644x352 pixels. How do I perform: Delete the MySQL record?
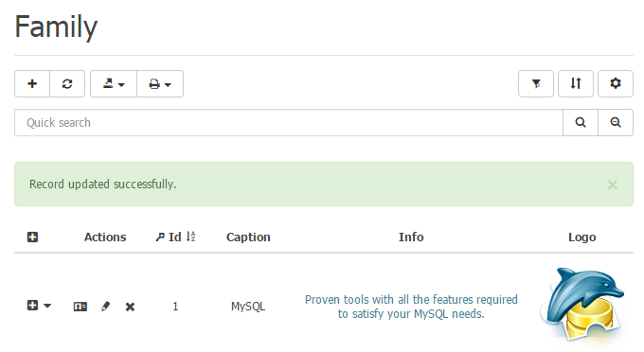coord(130,307)
